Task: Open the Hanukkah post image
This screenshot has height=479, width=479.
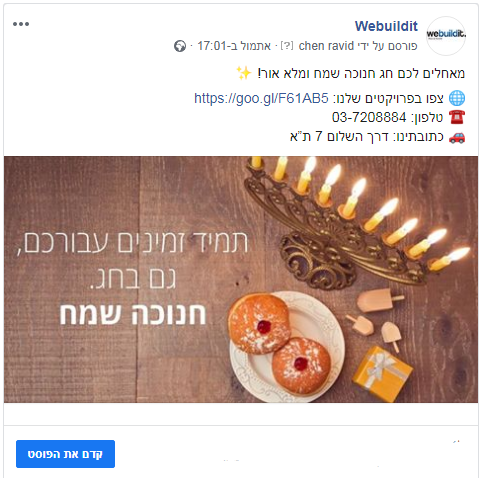Action: click(241, 279)
